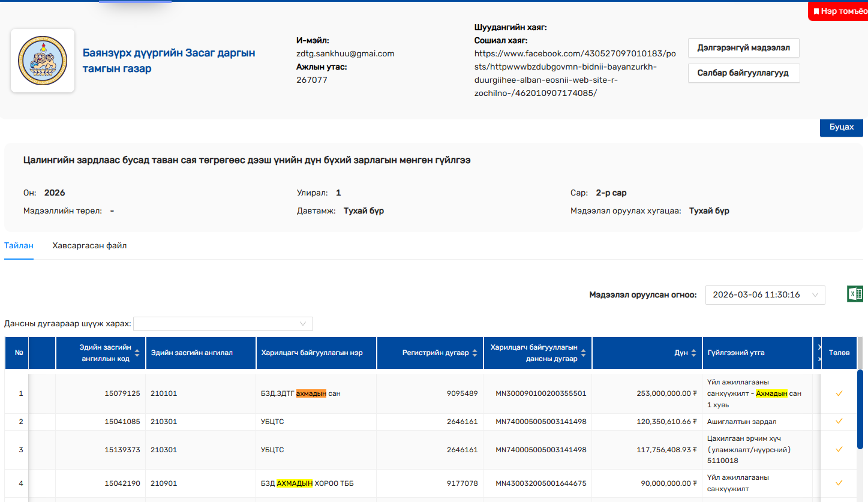Image resolution: width=868 pixels, height=502 pixels.
Task: Go back using the Буцах button
Action: click(841, 127)
